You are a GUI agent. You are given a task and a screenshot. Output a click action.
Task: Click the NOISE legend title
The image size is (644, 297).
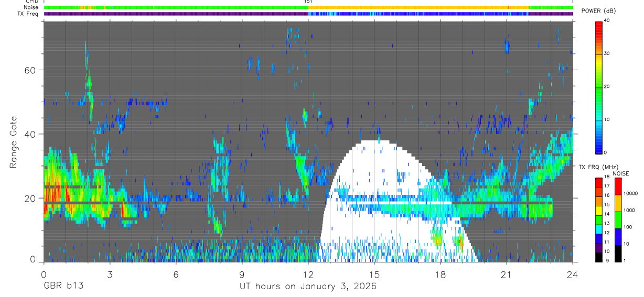(x=620, y=173)
